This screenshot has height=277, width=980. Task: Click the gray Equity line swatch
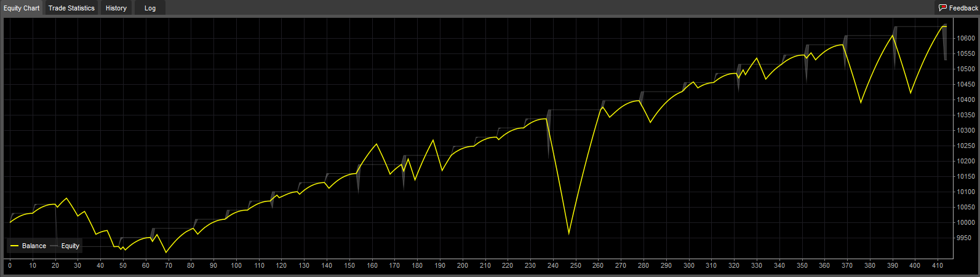coord(54,246)
